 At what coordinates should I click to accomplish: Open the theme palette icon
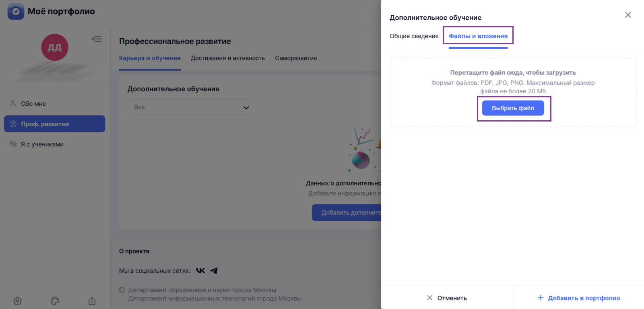pyautogui.click(x=55, y=301)
